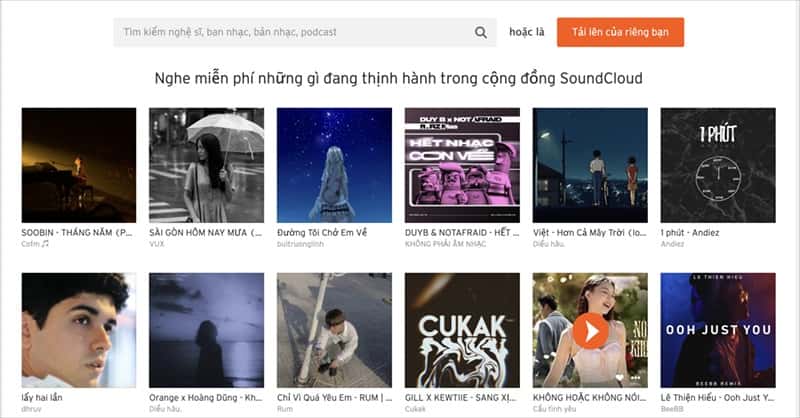
Task: Click the 'Tải lên của riêng bạn' upload button
Action: pyautogui.click(x=620, y=32)
